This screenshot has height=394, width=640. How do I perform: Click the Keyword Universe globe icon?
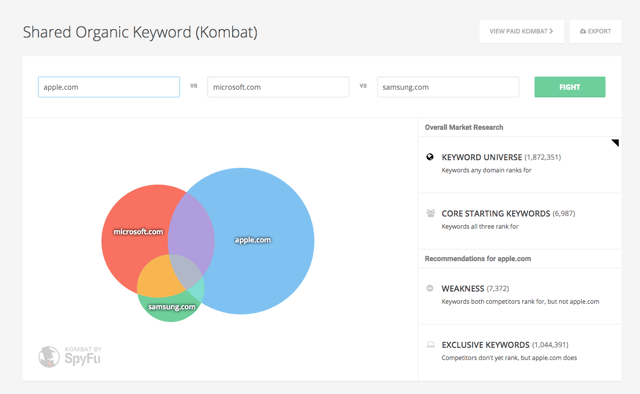(x=430, y=157)
